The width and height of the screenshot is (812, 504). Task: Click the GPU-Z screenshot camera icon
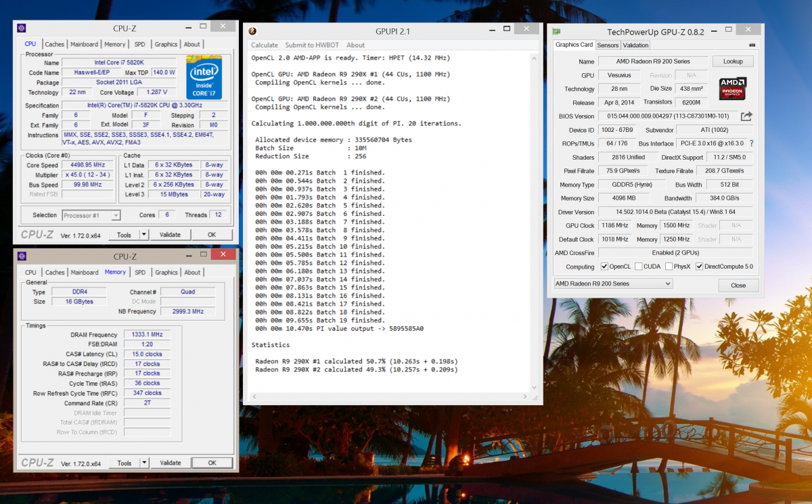pyautogui.click(x=752, y=45)
